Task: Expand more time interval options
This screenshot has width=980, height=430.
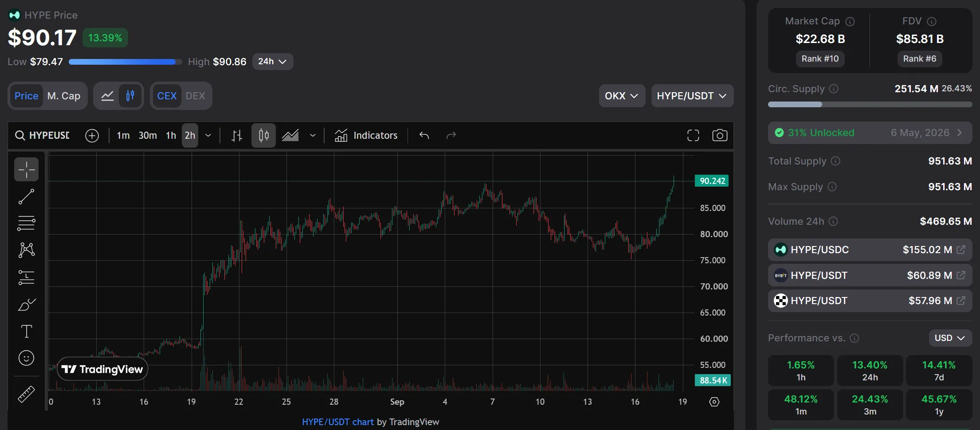Action: click(208, 136)
